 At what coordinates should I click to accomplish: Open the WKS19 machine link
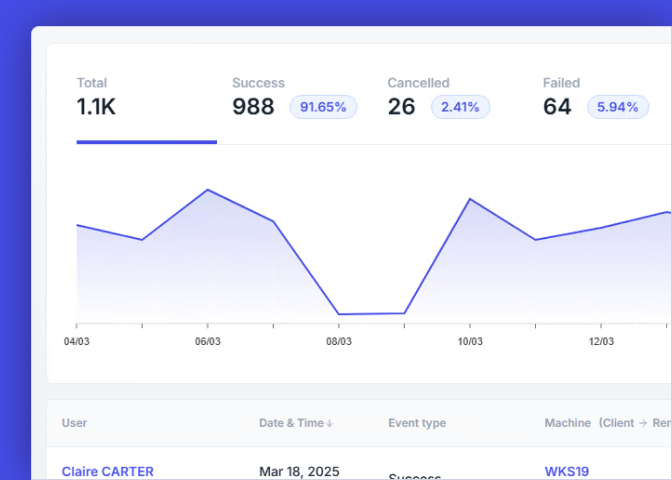567,471
